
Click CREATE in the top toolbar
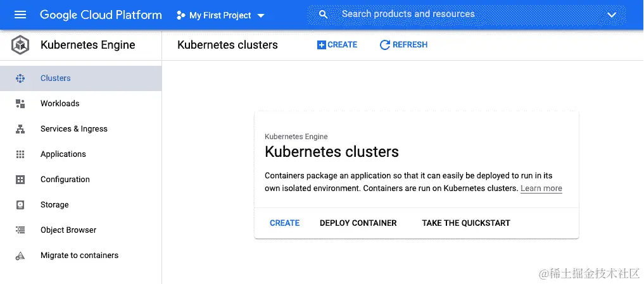pyautogui.click(x=337, y=45)
